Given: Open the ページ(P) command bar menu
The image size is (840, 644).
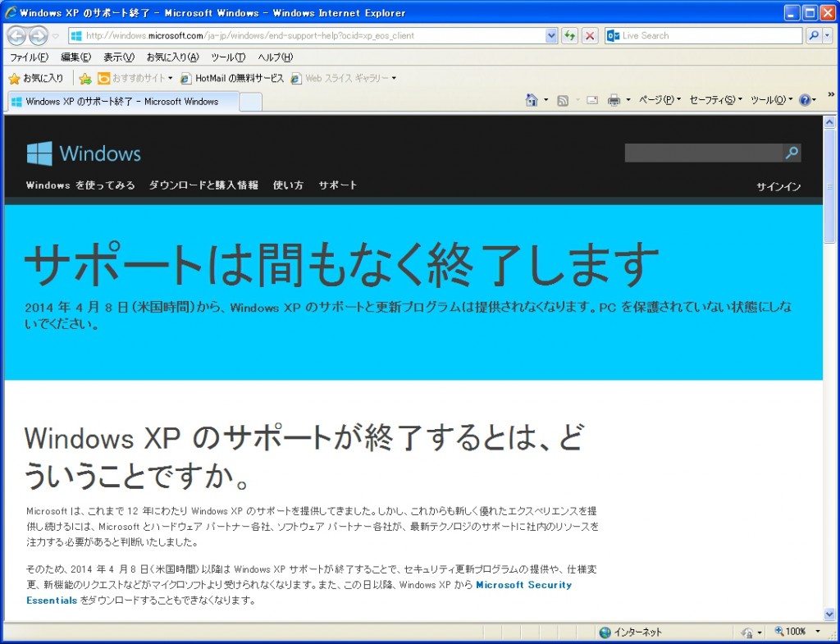Looking at the screenshot, I should pos(659,100).
